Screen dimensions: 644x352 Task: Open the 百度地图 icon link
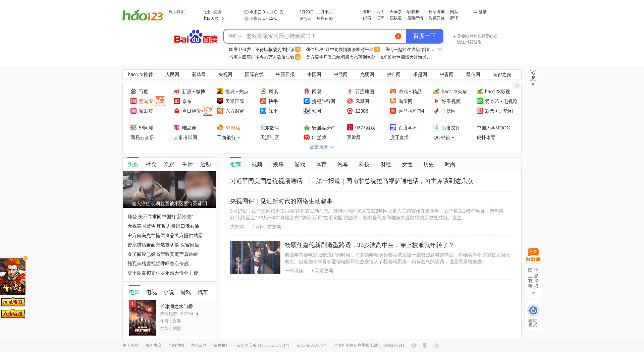(x=350, y=91)
